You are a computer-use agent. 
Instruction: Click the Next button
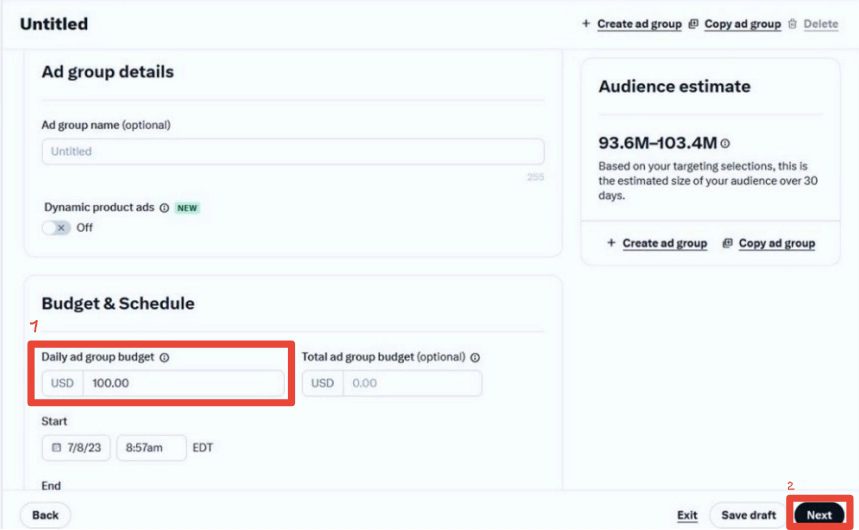(819, 515)
